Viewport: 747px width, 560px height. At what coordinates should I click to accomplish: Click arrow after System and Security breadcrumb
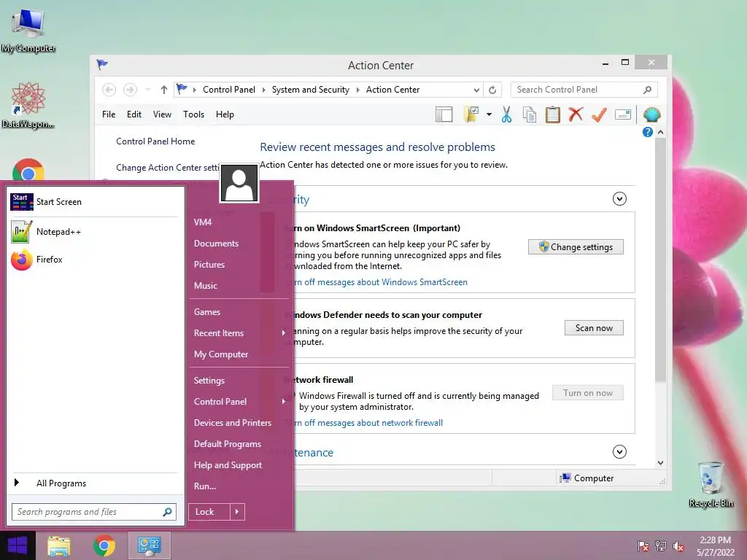coord(357,90)
